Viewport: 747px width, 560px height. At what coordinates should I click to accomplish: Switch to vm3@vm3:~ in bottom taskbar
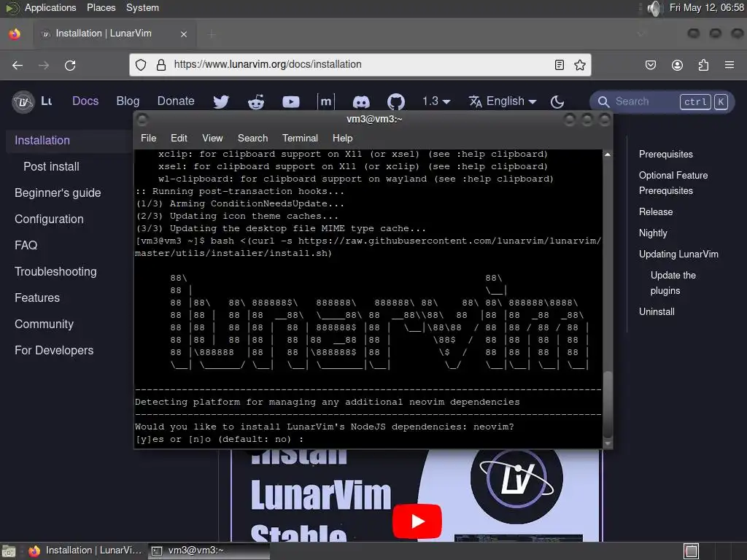[209, 551]
